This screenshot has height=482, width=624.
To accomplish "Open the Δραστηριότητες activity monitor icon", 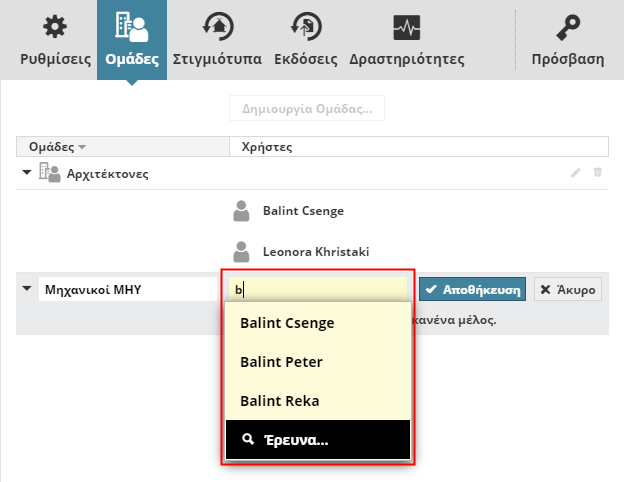I will click(x=407, y=27).
